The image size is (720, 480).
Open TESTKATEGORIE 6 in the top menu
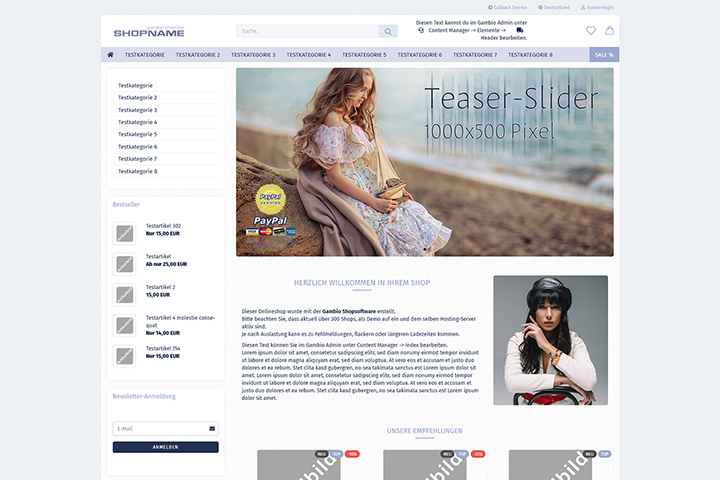tap(420, 55)
